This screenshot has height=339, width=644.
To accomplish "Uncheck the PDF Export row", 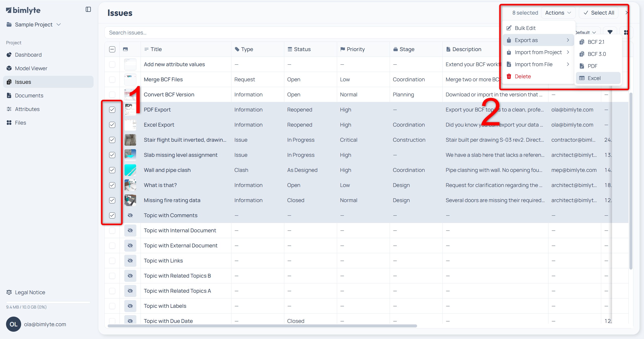I will [112, 110].
